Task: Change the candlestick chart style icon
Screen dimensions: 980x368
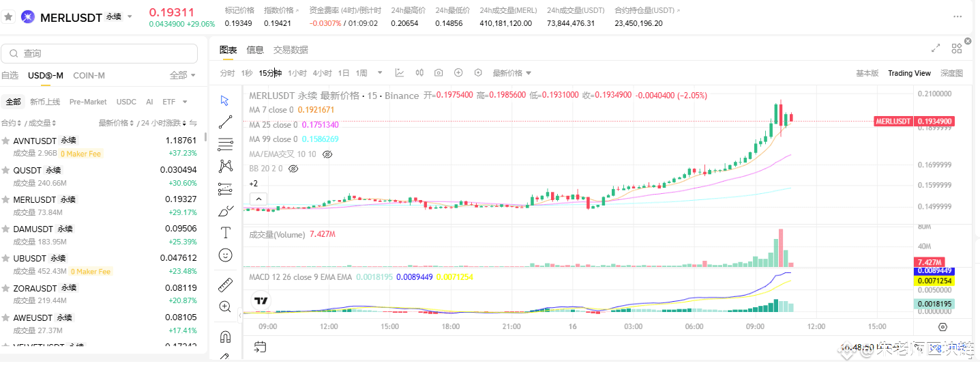Action: [x=419, y=73]
